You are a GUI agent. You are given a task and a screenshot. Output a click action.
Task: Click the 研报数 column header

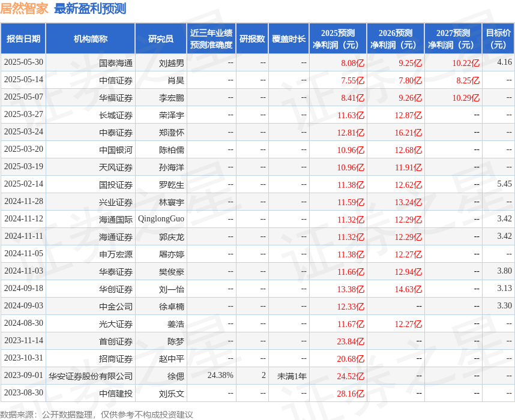click(x=252, y=38)
